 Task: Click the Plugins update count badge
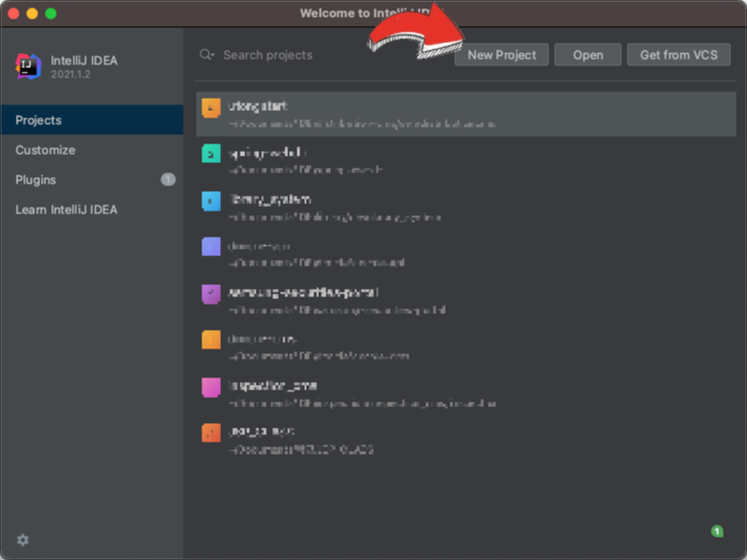tap(168, 180)
